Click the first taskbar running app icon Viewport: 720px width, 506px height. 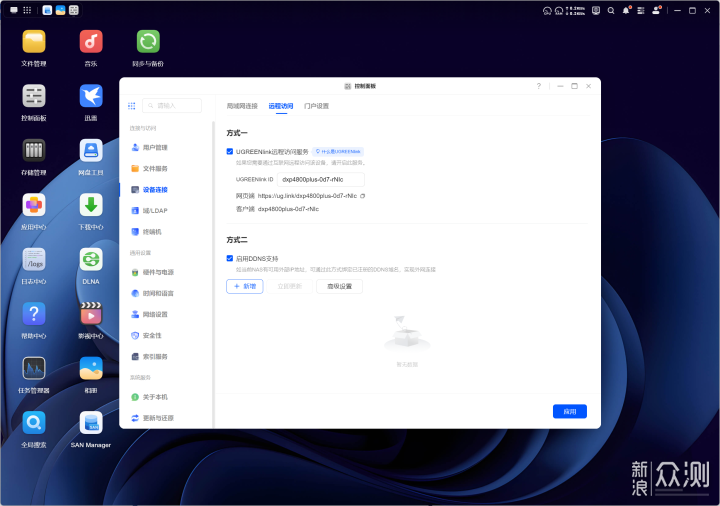47,10
